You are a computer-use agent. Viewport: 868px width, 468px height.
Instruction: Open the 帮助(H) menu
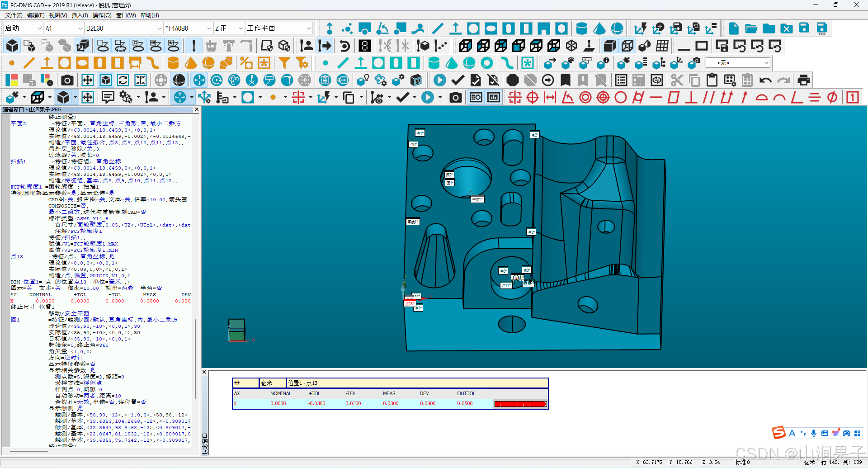click(150, 15)
